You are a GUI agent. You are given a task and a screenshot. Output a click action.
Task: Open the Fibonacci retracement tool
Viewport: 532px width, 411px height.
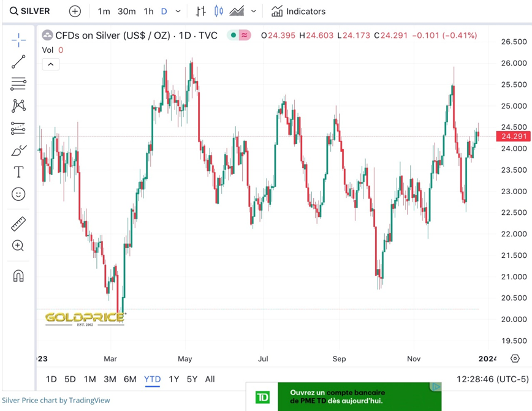pyautogui.click(x=18, y=84)
